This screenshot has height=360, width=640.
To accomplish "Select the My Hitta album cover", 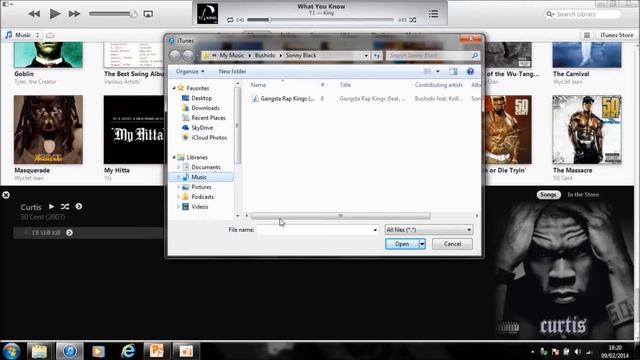I will point(133,129).
